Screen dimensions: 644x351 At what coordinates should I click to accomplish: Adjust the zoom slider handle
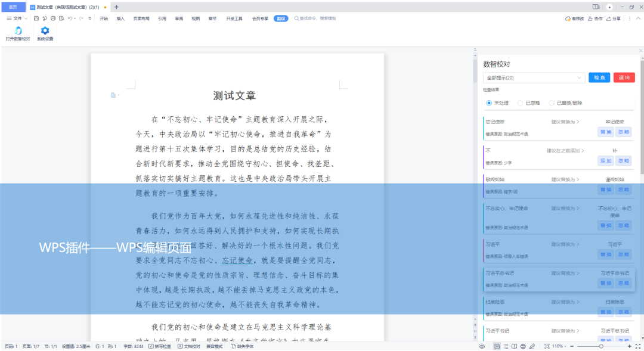(x=601, y=346)
